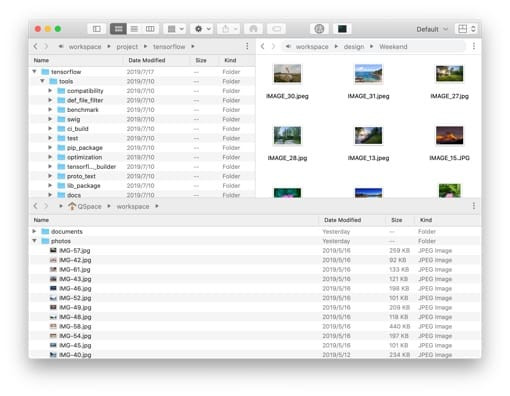Select the ci_build folder row
510x396 pixels.
tap(142, 129)
